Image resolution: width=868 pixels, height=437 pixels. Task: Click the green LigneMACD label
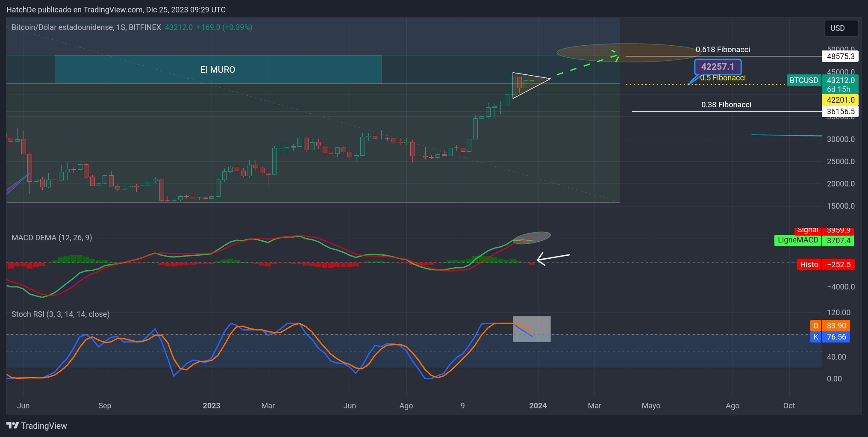point(797,240)
